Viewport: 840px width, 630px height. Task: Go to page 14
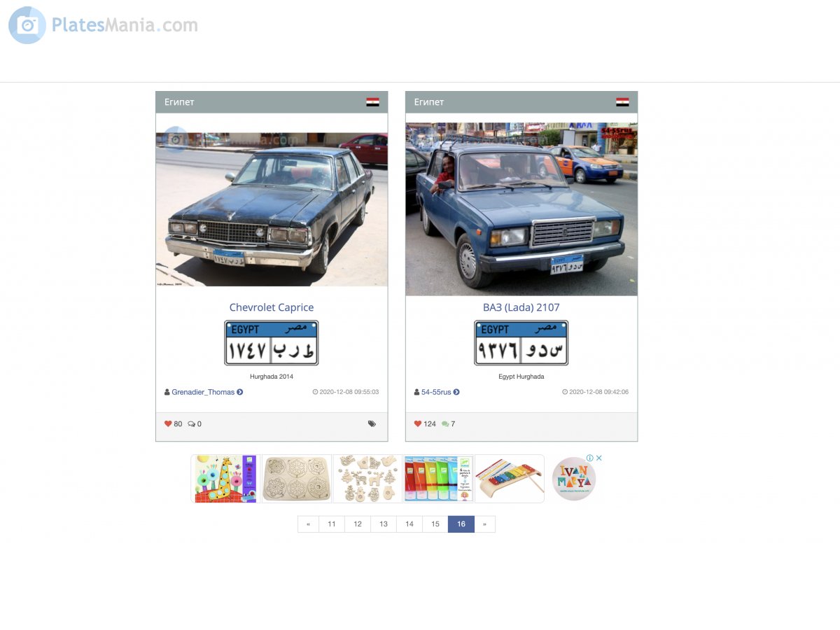409,524
